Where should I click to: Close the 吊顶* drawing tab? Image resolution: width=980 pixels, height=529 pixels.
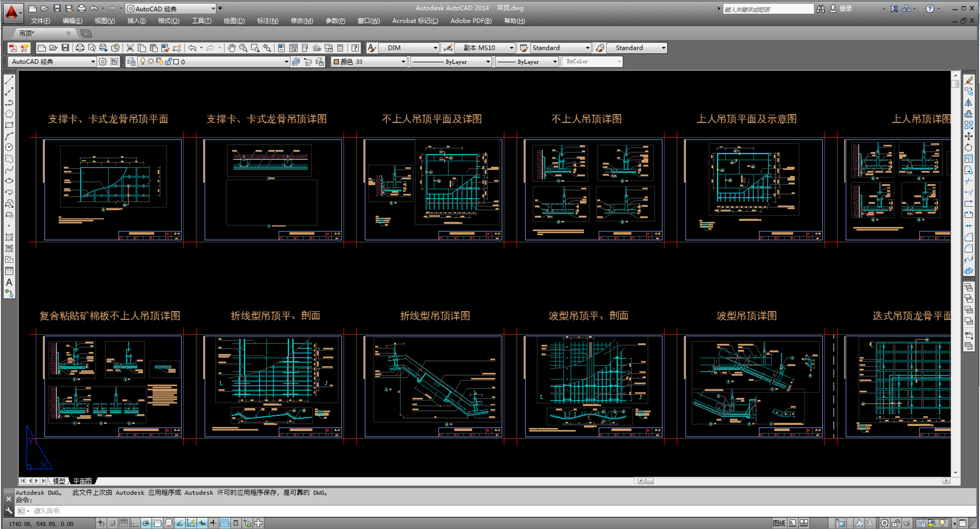pyautogui.click(x=69, y=33)
